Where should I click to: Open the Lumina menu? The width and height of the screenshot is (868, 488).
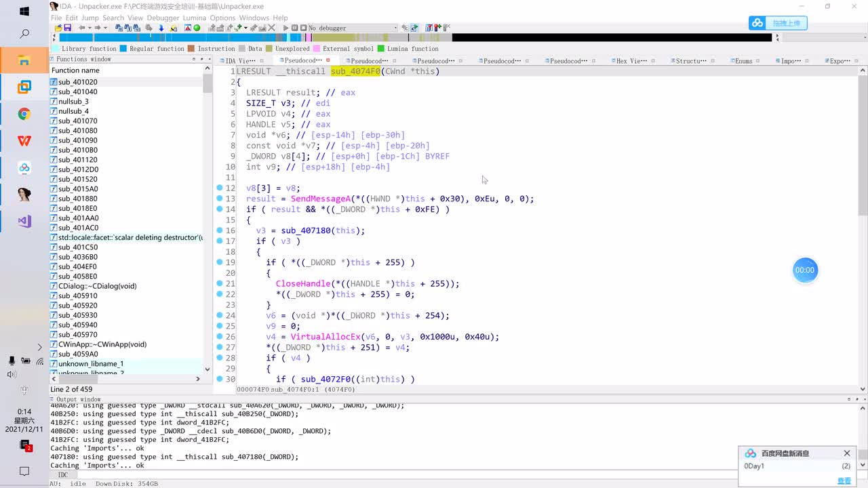pos(195,18)
